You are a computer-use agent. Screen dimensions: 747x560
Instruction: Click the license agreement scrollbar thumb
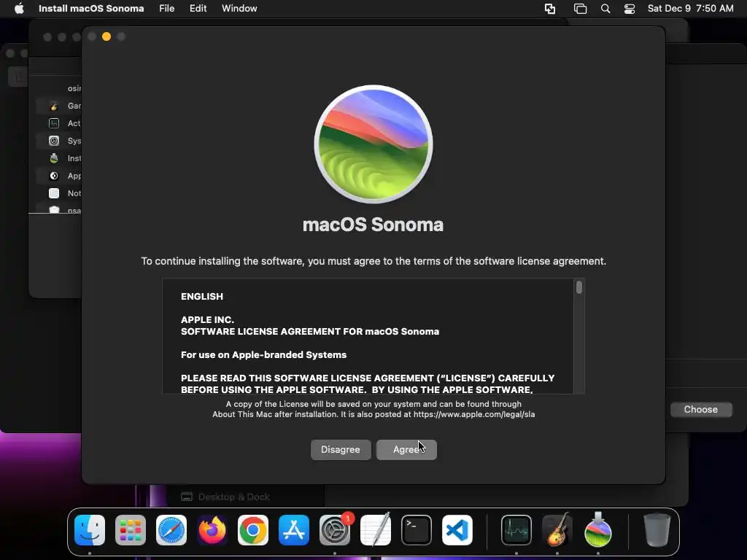578,287
